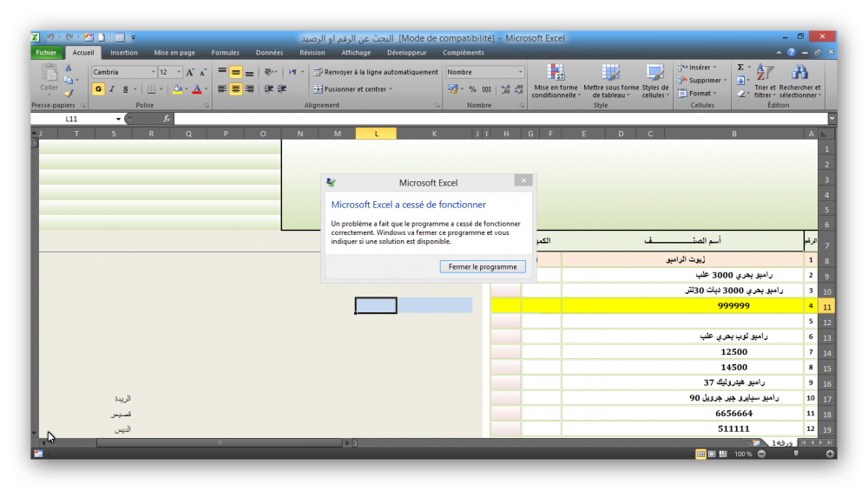Decrease font size with the small A icon
Image resolution: width=868 pixels, height=490 pixels.
(203, 73)
